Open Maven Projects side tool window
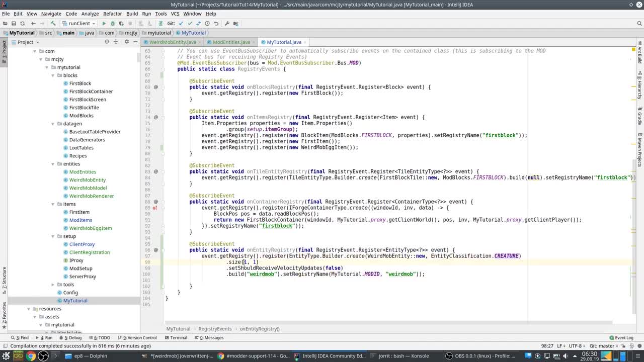The height and width of the screenshot is (362, 644). pyautogui.click(x=639, y=149)
